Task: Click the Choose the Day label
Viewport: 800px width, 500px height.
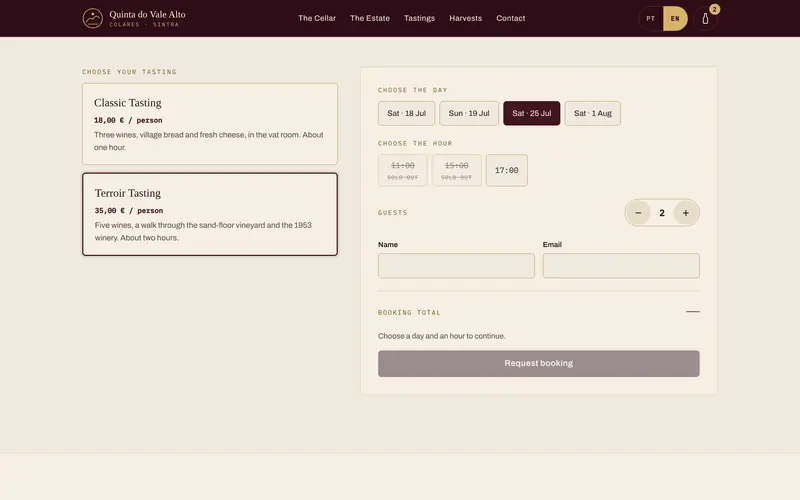Action: coord(413,90)
